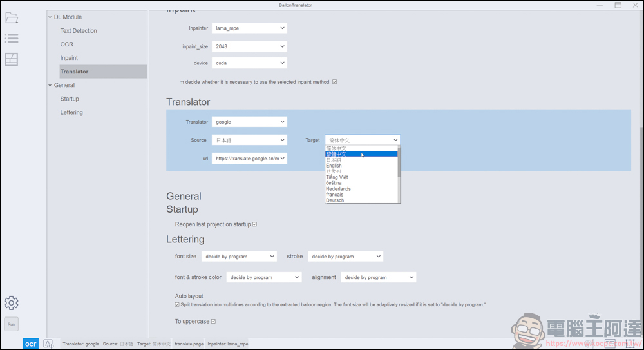
Task: Select Text Detection in the settings tree
Action: tap(79, 31)
